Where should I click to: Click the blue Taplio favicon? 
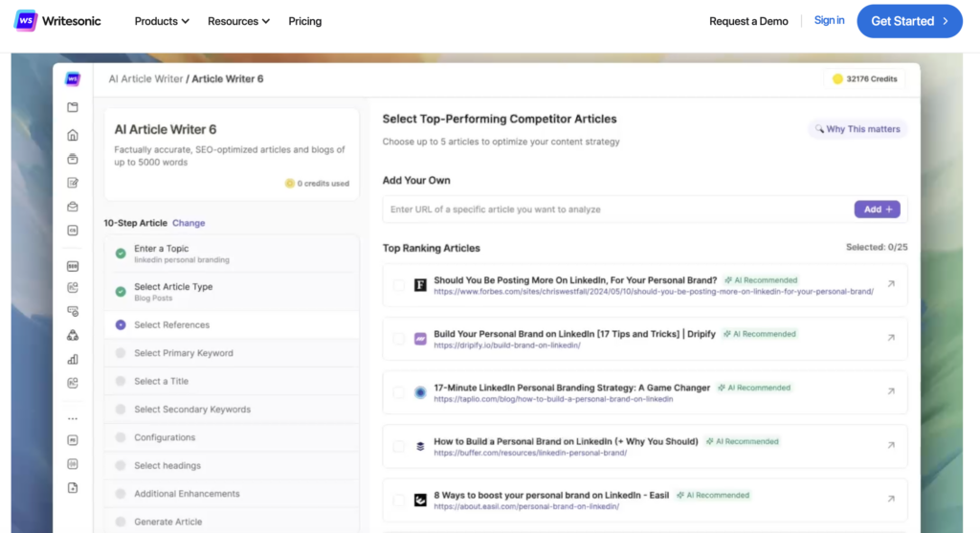point(420,392)
